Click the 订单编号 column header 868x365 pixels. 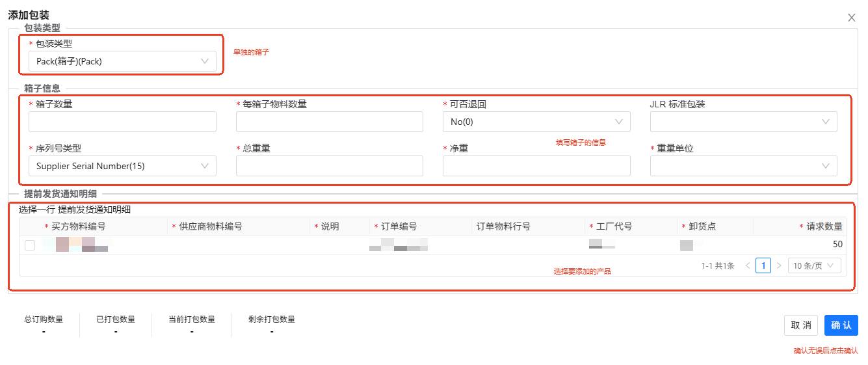[399, 226]
